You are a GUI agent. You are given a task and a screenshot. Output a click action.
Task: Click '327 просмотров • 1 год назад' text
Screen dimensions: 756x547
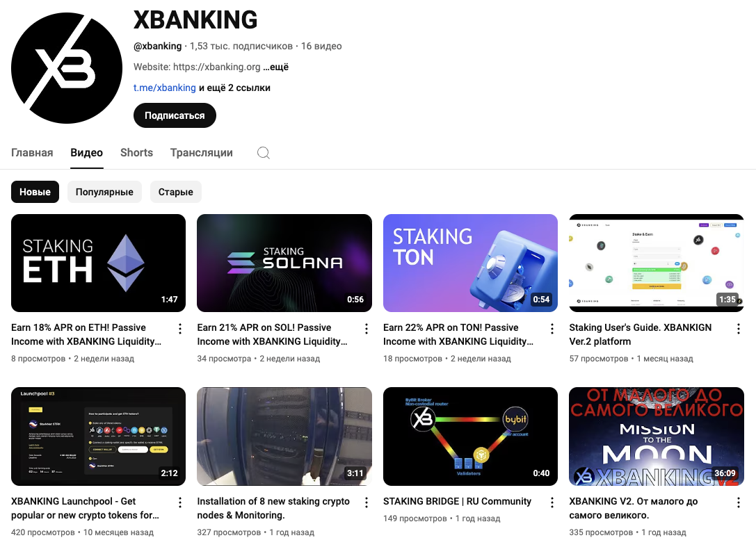255,532
